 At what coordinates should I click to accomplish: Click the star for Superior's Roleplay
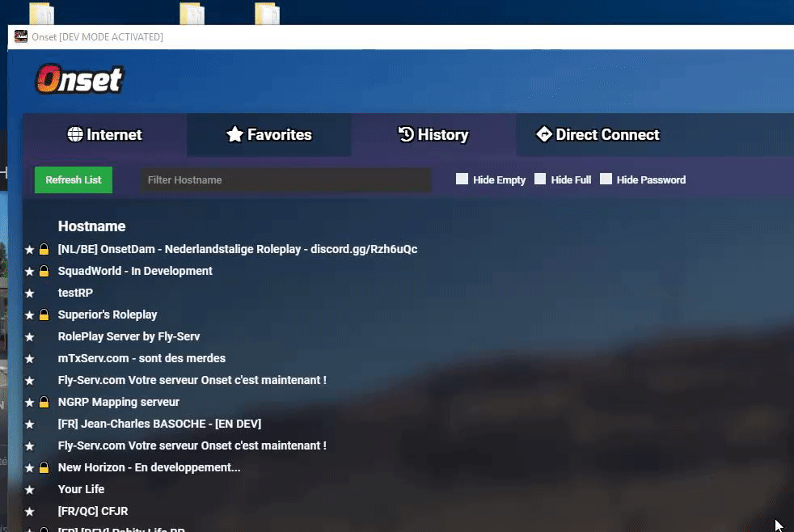[29, 315]
